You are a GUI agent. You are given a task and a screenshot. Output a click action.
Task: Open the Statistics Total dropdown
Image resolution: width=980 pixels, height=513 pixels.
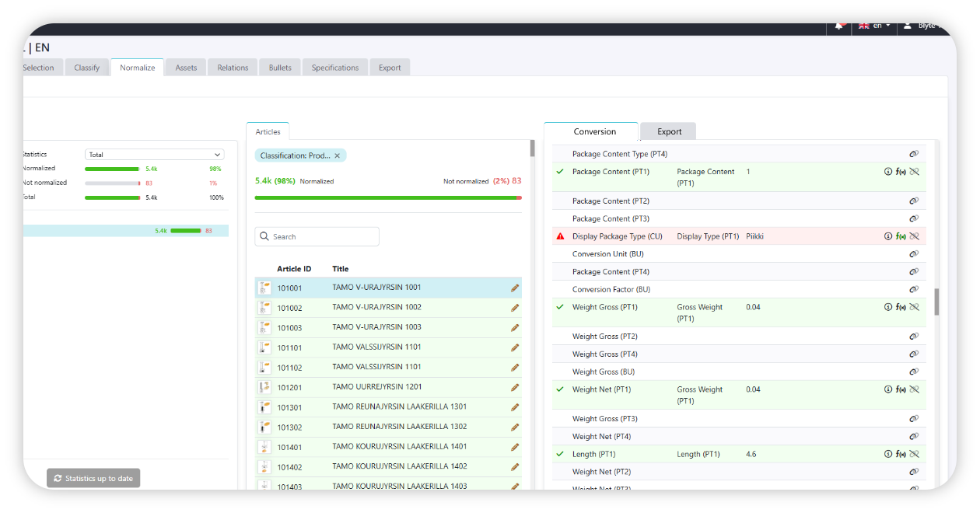[x=154, y=155]
